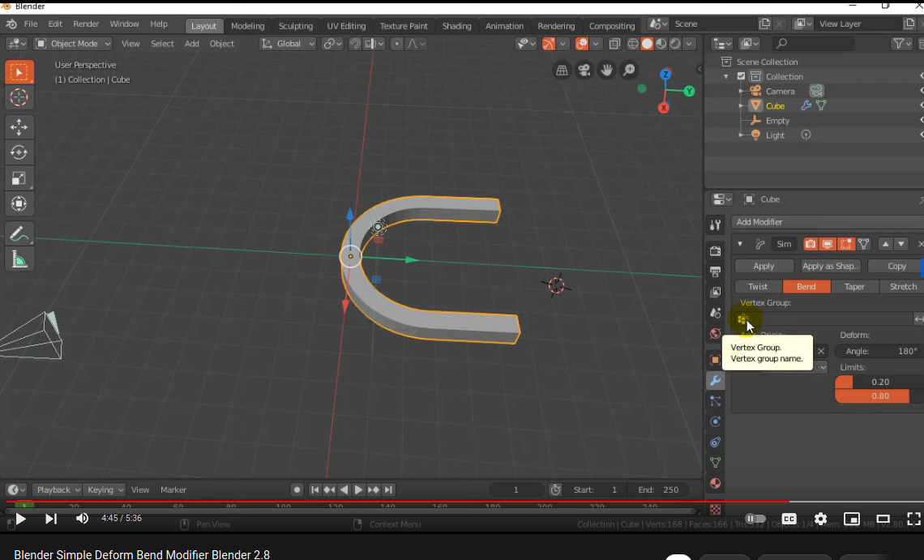Open the Modifiers wrench properties tab

(x=715, y=380)
